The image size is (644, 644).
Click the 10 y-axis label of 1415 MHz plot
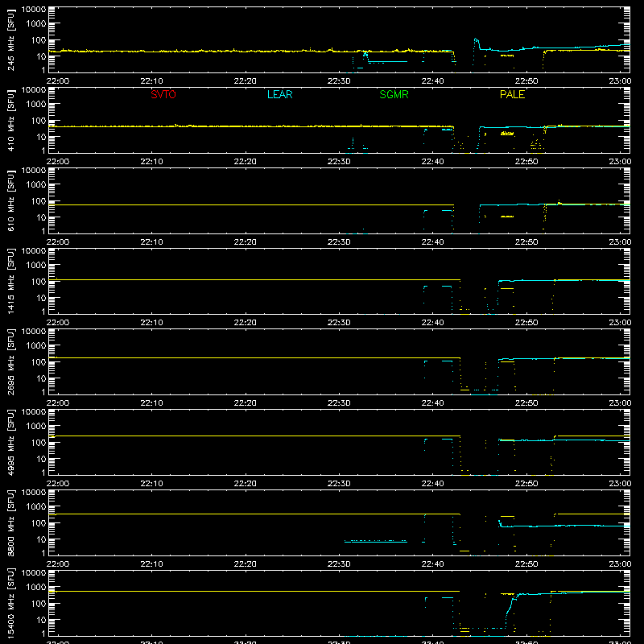[x=41, y=298]
